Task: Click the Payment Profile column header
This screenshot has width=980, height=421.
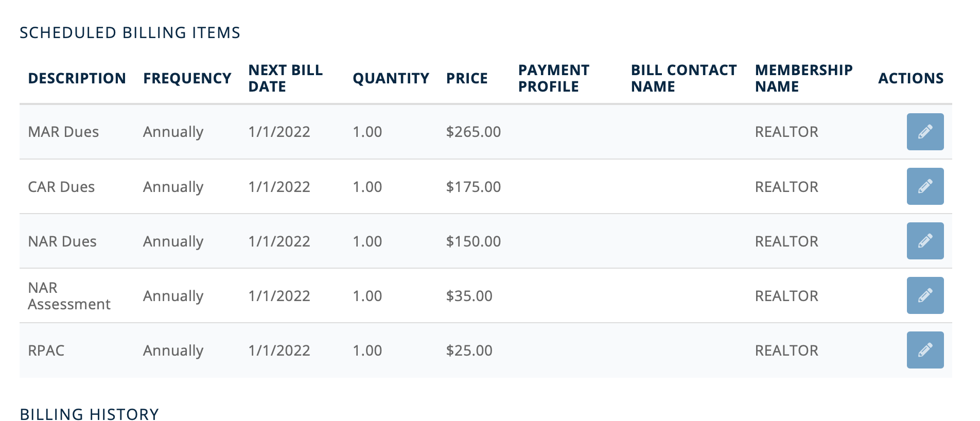Action: point(554,78)
